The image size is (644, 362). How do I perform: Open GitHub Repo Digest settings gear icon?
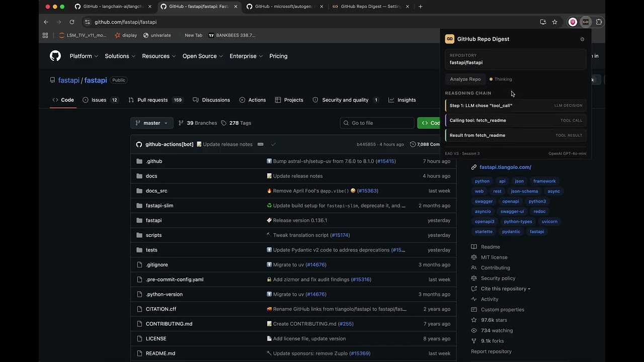pyautogui.click(x=583, y=39)
